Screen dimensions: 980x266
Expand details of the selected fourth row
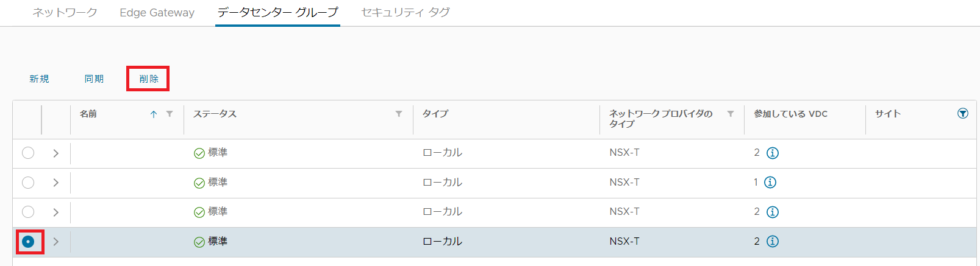[55, 242]
